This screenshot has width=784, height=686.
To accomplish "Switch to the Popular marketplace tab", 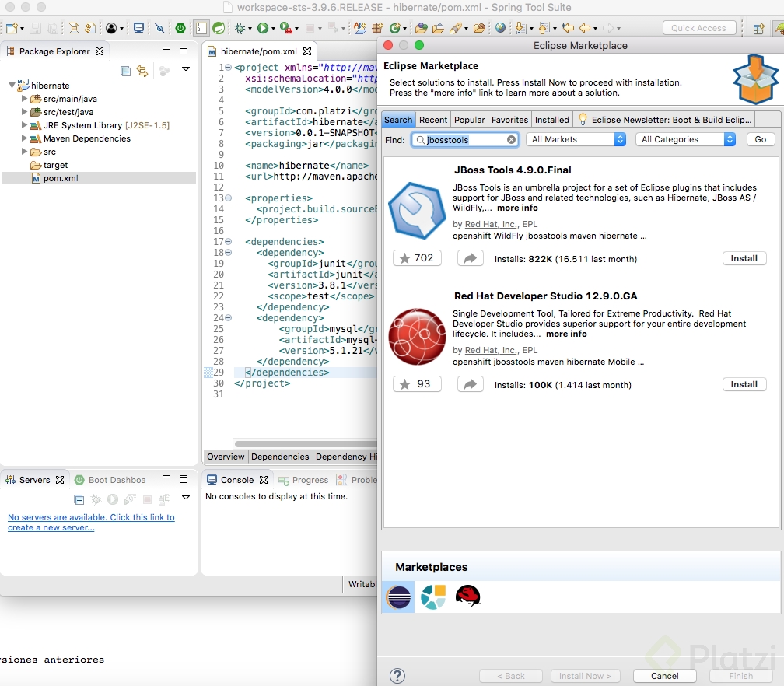I will [x=469, y=120].
